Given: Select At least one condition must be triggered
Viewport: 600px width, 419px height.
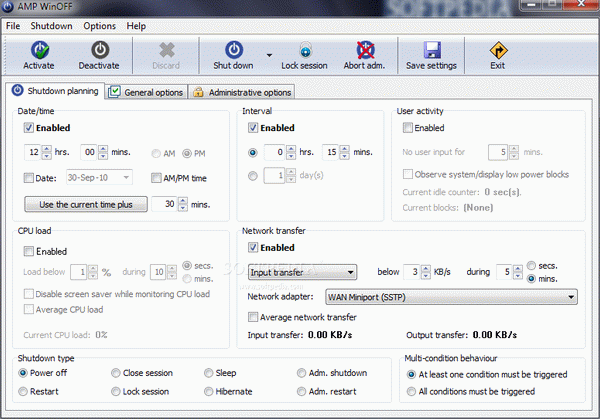Looking at the screenshot, I should (411, 374).
